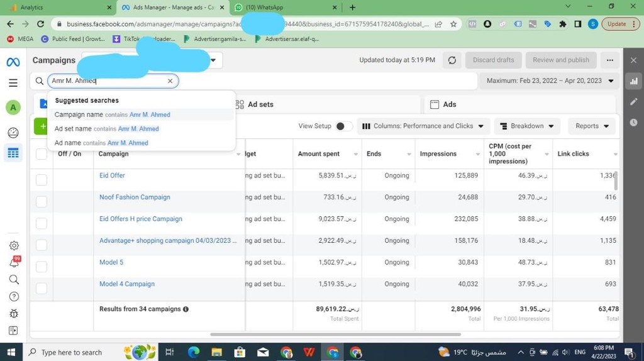Viewport: 644px width, 361px height.
Task: Check the Model 5 row checkbox
Action: tap(42, 267)
